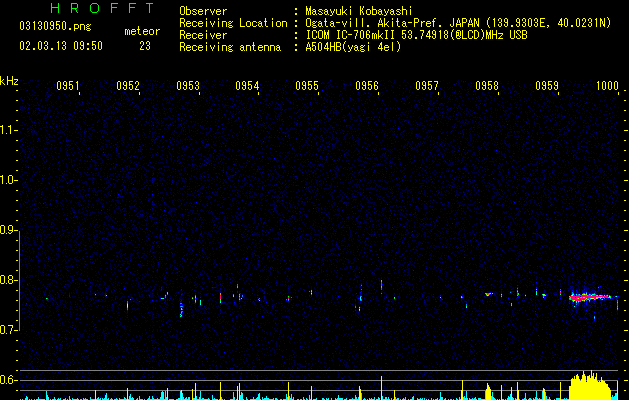Click the 0954 time marker
This screenshot has height=400, width=629.
click(x=247, y=86)
